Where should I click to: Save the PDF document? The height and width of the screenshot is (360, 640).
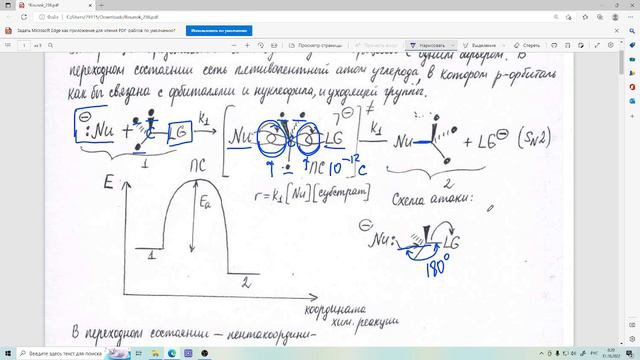(x=567, y=45)
